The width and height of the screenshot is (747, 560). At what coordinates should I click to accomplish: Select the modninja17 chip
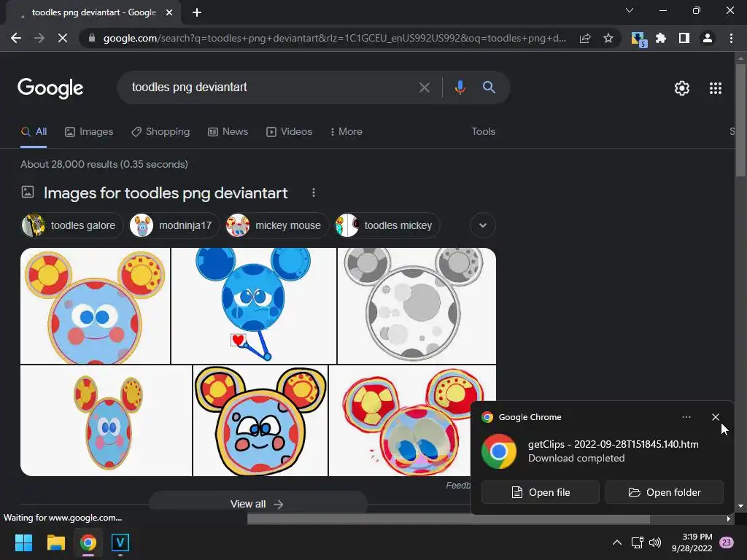click(x=174, y=225)
